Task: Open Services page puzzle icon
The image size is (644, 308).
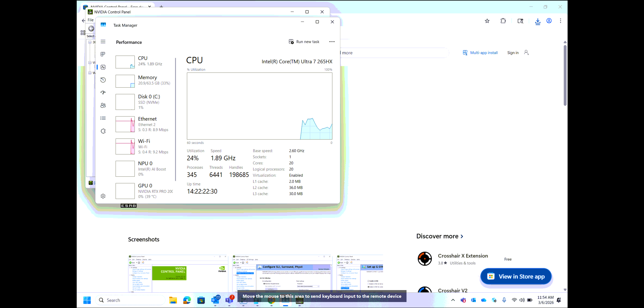Action: [103, 131]
